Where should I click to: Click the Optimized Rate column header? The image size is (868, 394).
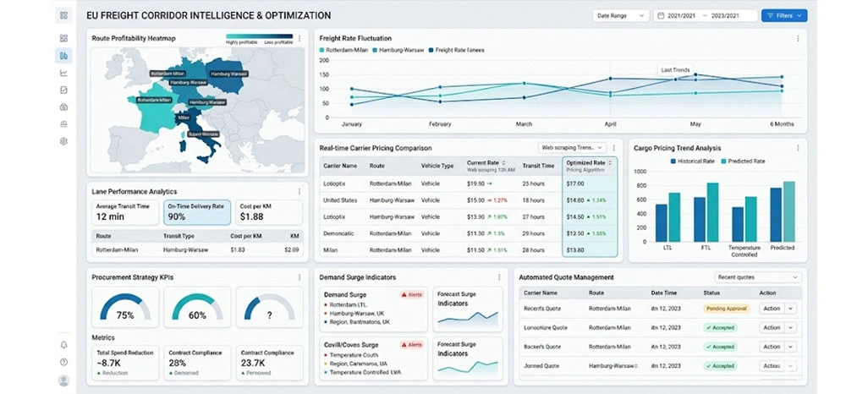pos(590,166)
